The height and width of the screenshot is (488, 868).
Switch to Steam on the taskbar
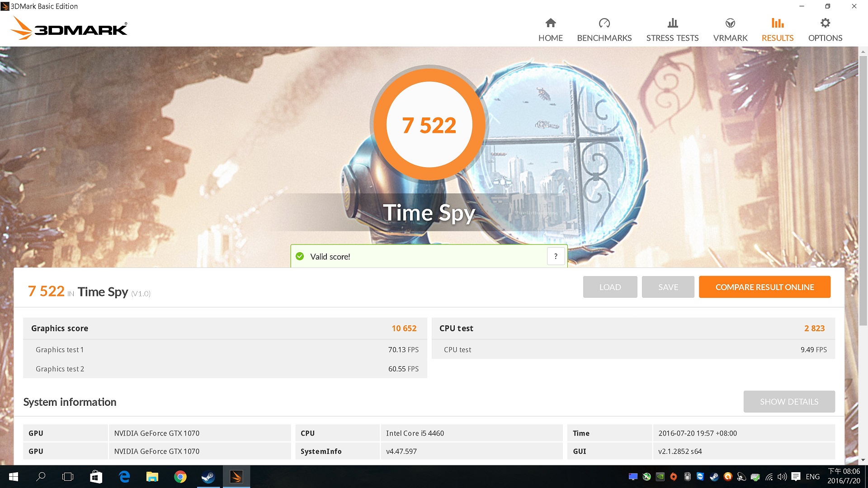[x=208, y=477]
